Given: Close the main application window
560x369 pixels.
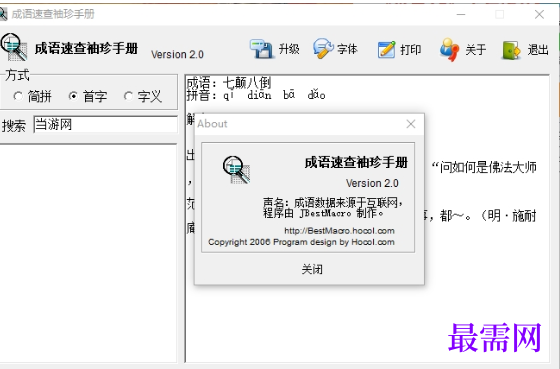Looking at the screenshot, I should pos(539,14).
